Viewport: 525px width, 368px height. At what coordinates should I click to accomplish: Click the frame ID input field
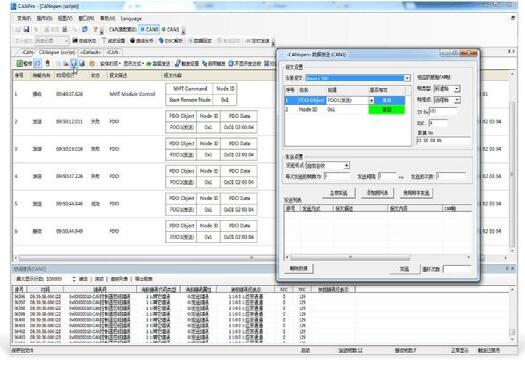443,111
